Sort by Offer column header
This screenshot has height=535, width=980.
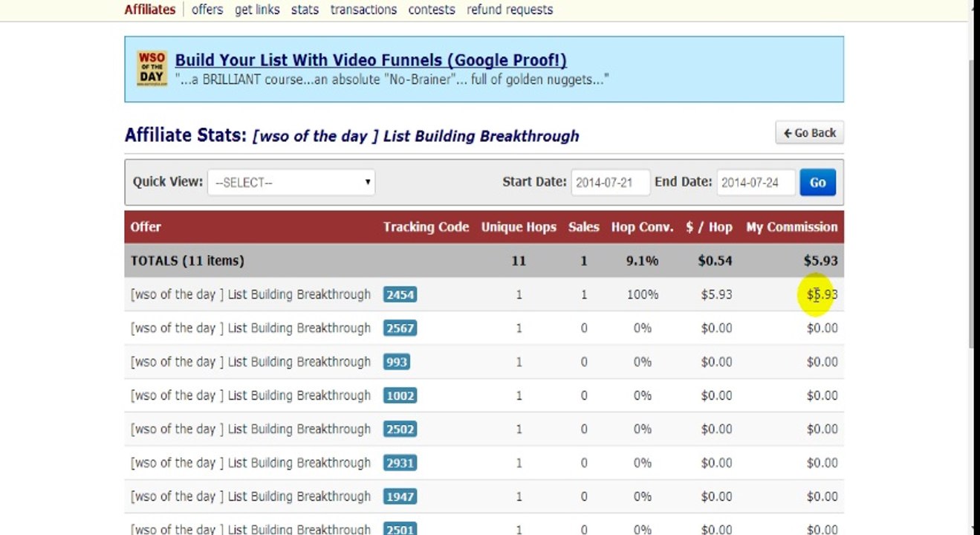[x=146, y=227]
